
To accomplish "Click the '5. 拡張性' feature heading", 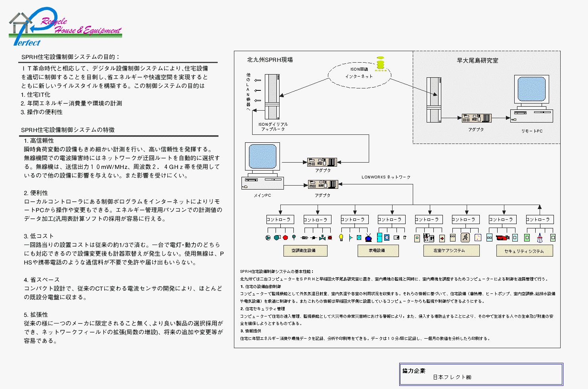I will (36, 315).
